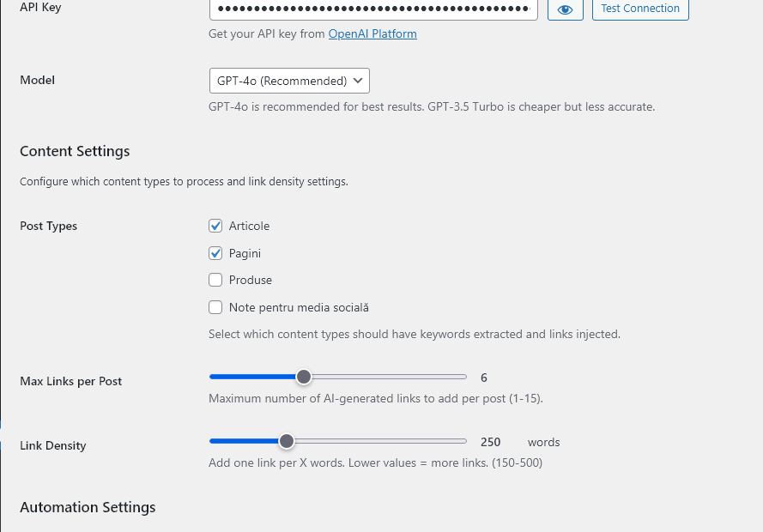Click the Link Density slider handle

coord(287,441)
